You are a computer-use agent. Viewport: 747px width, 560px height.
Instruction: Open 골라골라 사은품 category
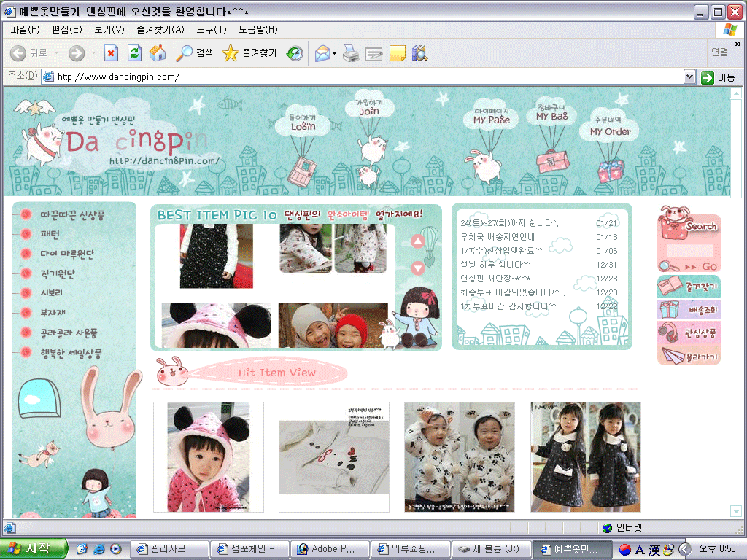tap(69, 332)
